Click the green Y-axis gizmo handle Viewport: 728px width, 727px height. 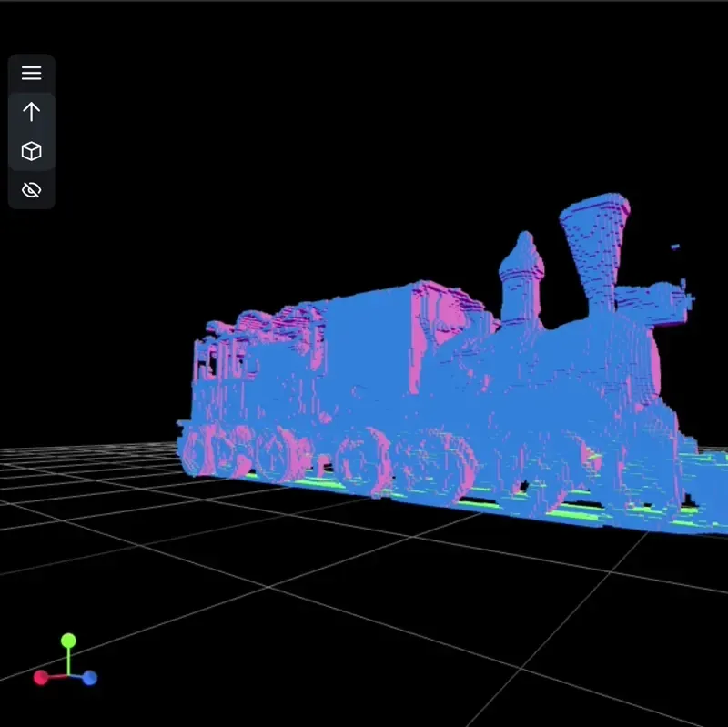pos(68,641)
